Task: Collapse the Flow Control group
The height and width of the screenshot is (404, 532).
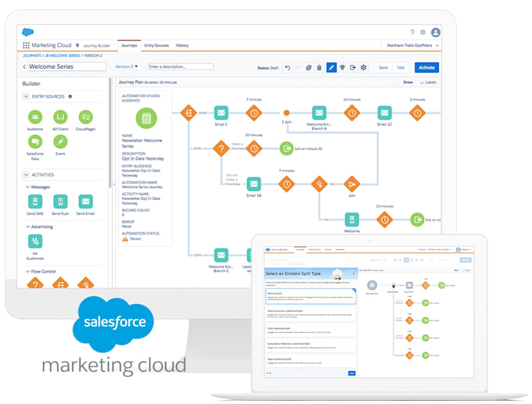Action: 27,271
